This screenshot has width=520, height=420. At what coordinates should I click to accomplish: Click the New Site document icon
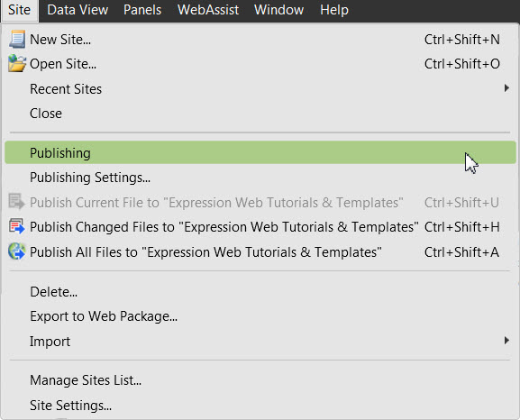(x=17, y=39)
